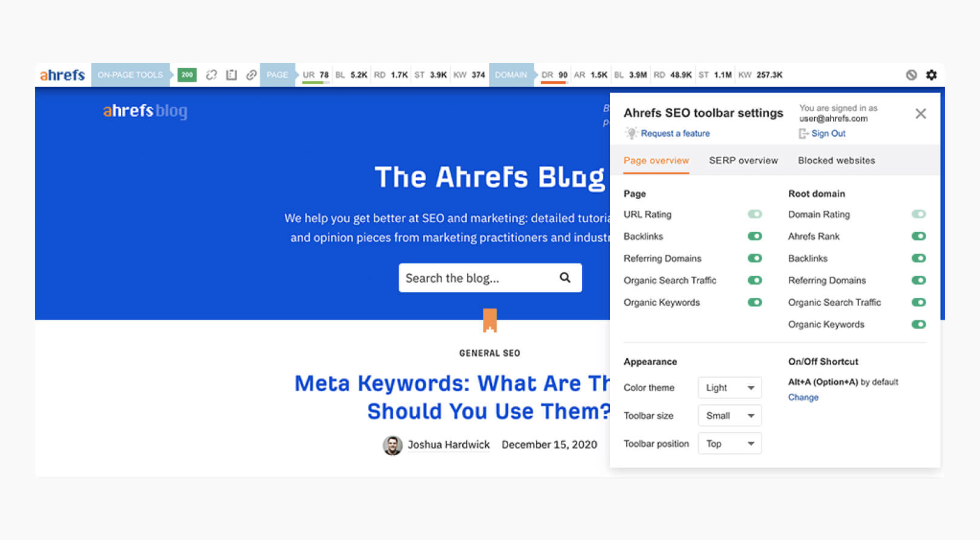The height and width of the screenshot is (540, 980).
Task: Switch to the Page overview tab
Action: point(656,160)
